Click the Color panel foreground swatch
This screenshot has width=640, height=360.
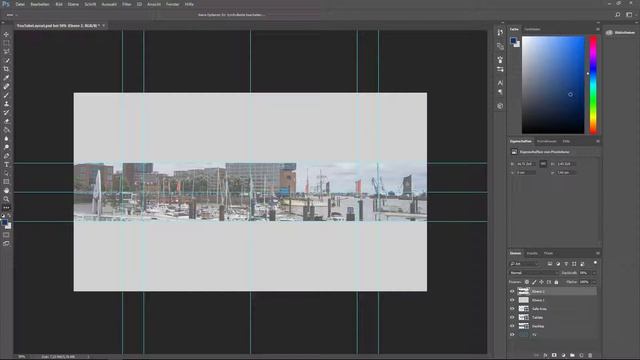tap(513, 40)
